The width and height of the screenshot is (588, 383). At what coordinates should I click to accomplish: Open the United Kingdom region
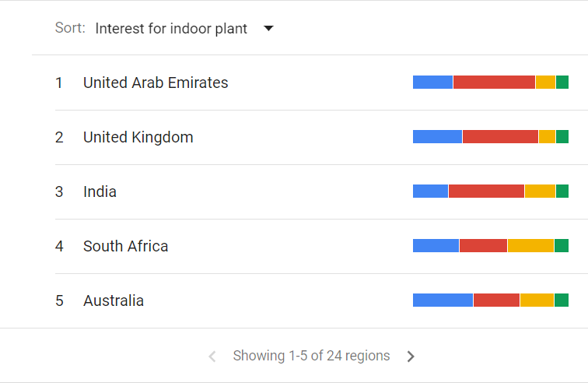point(138,137)
